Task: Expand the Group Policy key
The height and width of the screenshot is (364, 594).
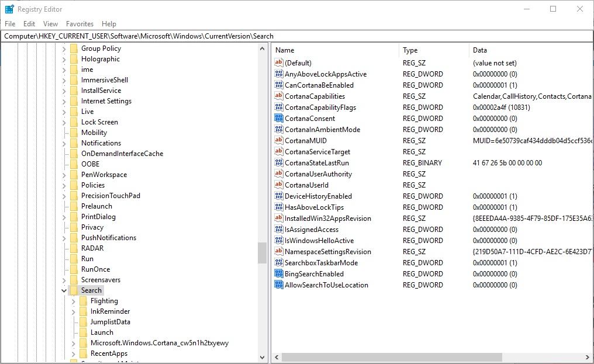Action: coord(64,49)
